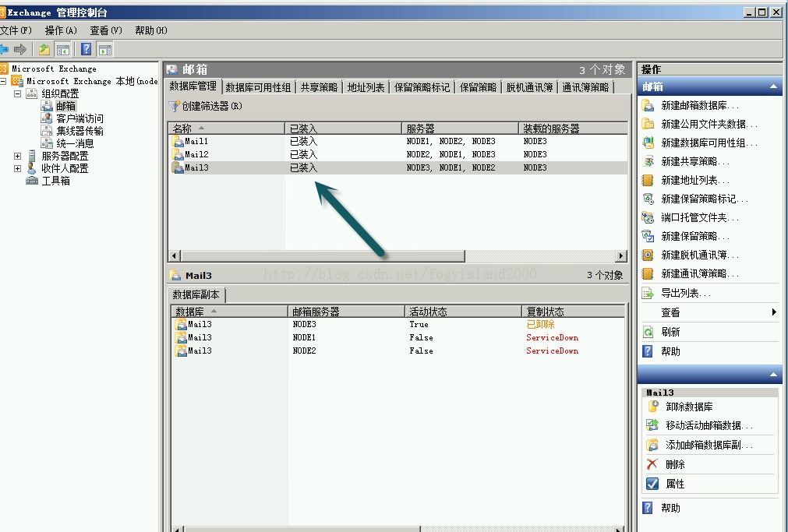Switch to the 地址列表 tab
This screenshot has height=532, width=788.
click(x=366, y=87)
